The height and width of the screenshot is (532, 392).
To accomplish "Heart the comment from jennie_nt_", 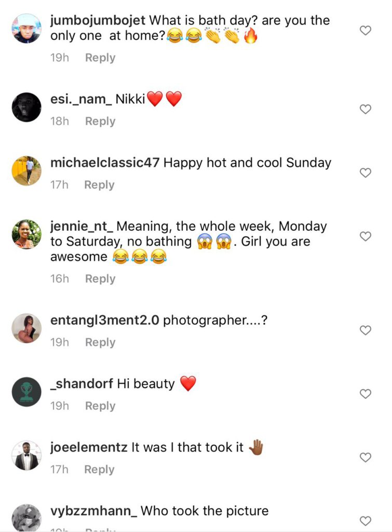I will [366, 236].
